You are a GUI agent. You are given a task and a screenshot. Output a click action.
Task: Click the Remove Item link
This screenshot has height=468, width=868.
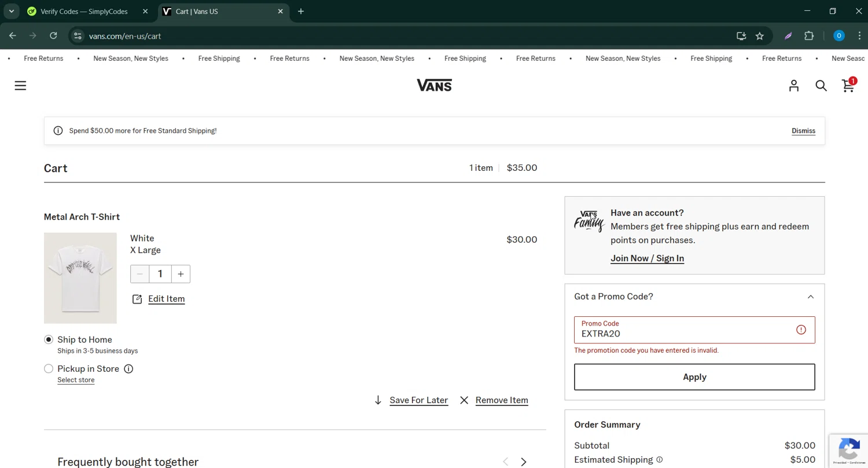(502, 400)
